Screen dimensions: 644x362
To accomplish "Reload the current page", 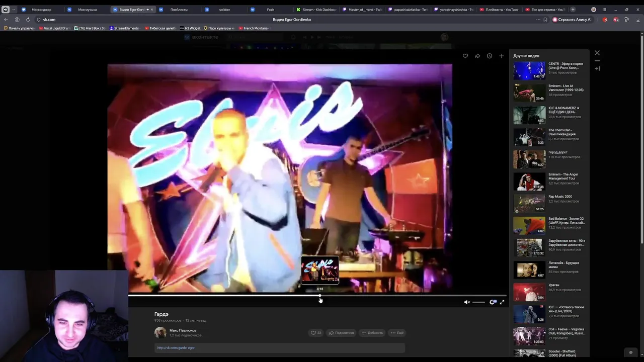I will coord(28,20).
